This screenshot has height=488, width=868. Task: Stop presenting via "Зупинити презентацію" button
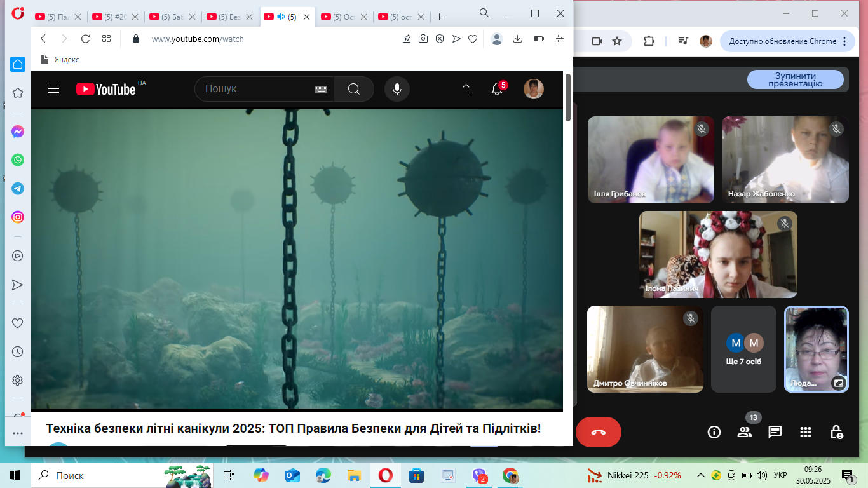coord(795,79)
